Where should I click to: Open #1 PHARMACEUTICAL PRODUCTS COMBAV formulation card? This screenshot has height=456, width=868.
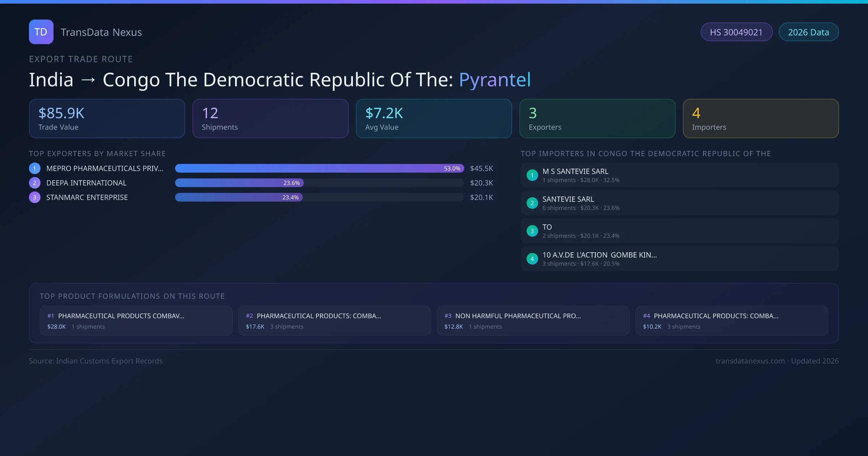tap(136, 321)
